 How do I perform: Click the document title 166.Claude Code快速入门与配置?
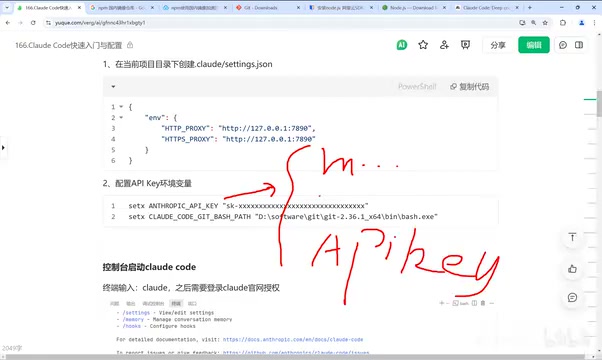[x=68, y=45]
